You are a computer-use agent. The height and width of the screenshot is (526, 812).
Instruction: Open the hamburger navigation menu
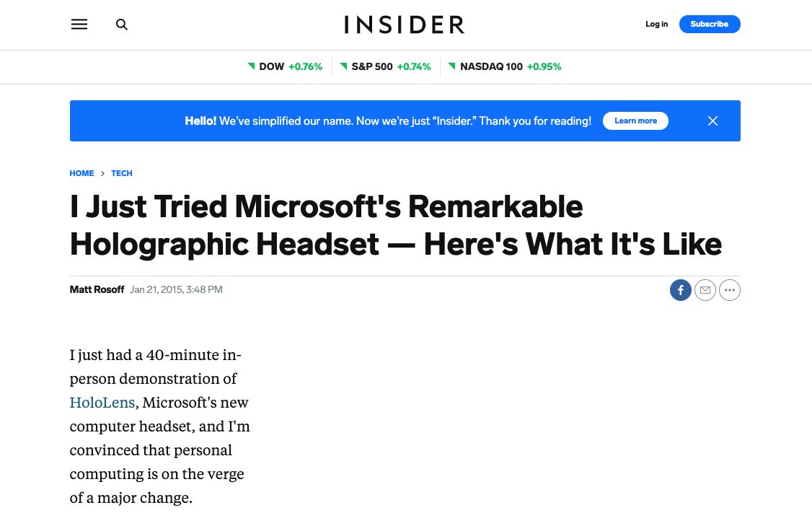[x=79, y=25]
